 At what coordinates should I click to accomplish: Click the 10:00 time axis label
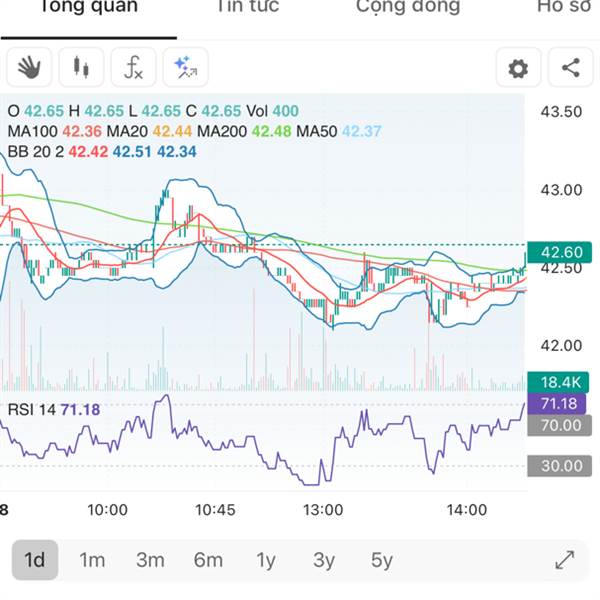click(x=108, y=510)
